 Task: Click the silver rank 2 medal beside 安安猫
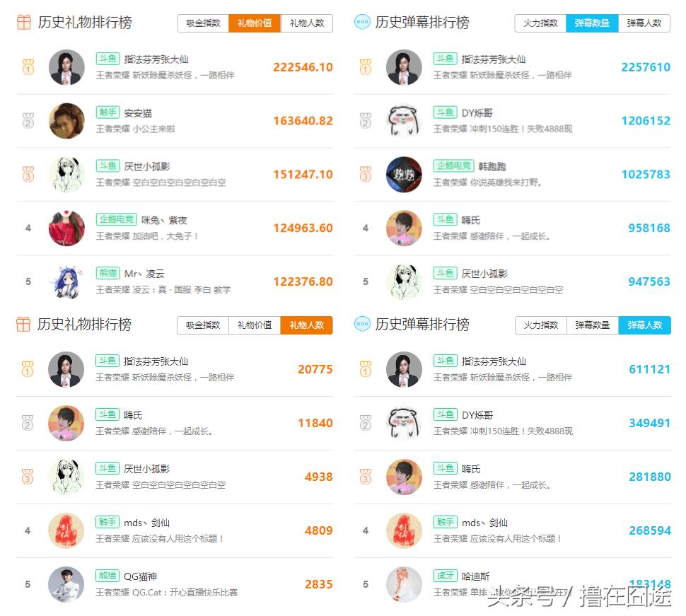(28, 121)
